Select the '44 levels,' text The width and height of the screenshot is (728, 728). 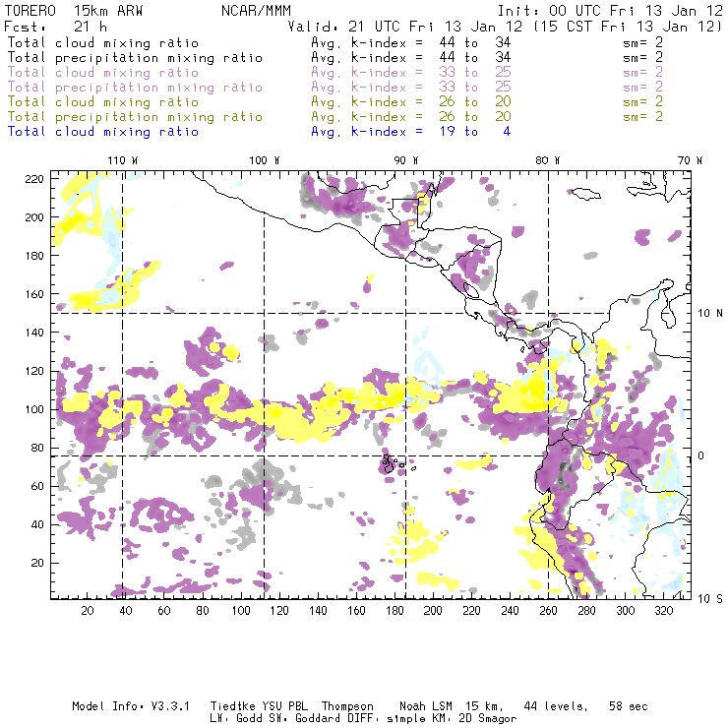[556, 706]
